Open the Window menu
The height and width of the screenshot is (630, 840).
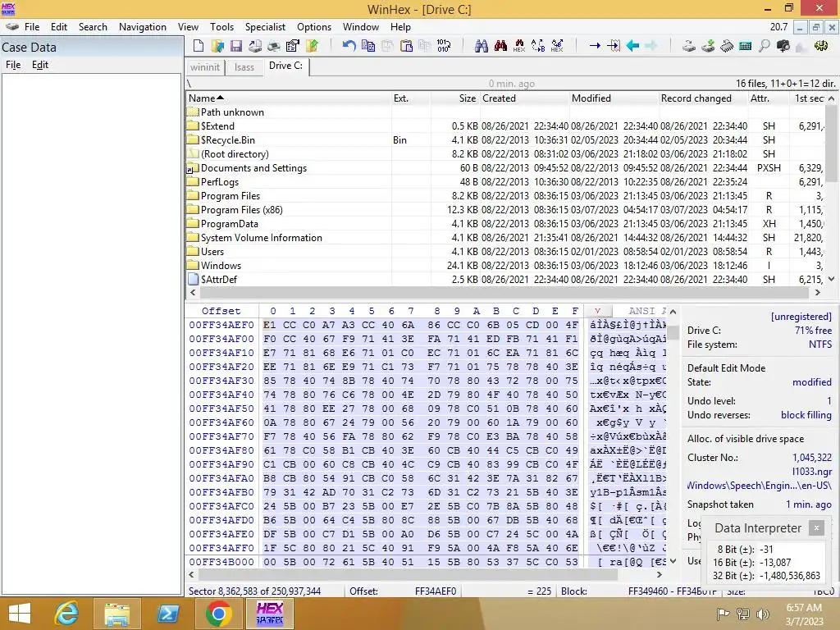pyautogui.click(x=361, y=27)
